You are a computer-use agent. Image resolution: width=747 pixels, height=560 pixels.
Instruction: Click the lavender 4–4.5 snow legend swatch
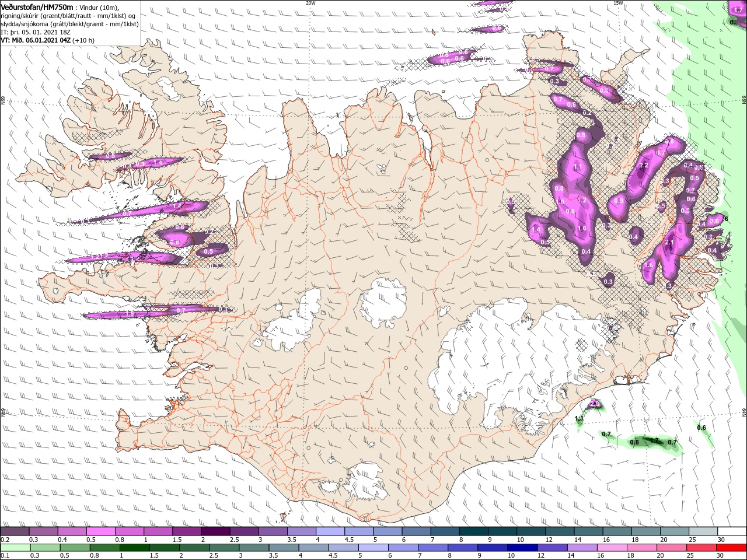(x=330, y=531)
